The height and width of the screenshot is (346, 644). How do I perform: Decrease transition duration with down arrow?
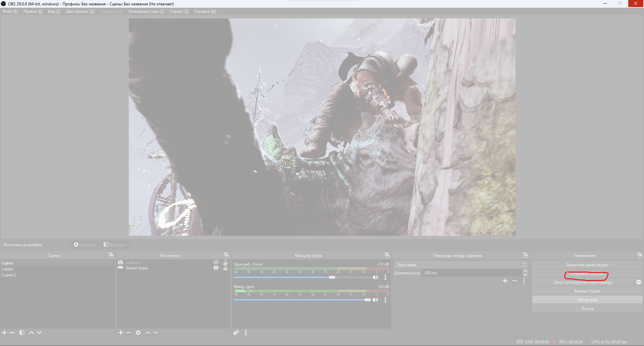(x=525, y=275)
